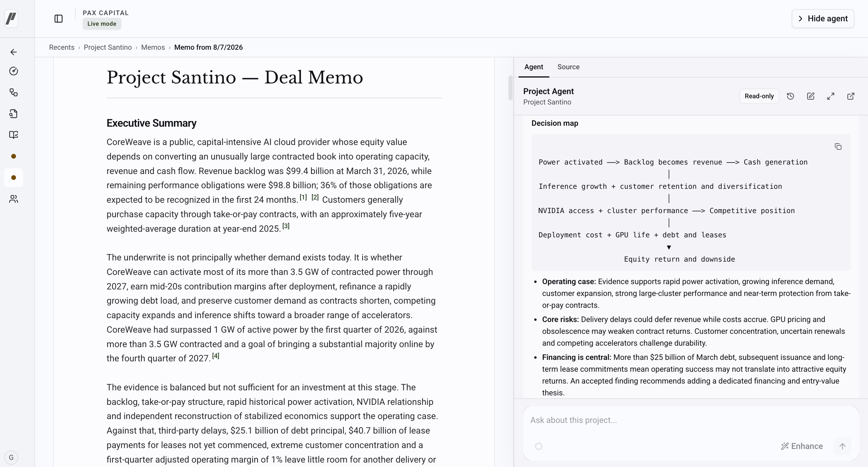Click the Pax Capital logo icon
868x467 pixels.
tap(11, 18)
